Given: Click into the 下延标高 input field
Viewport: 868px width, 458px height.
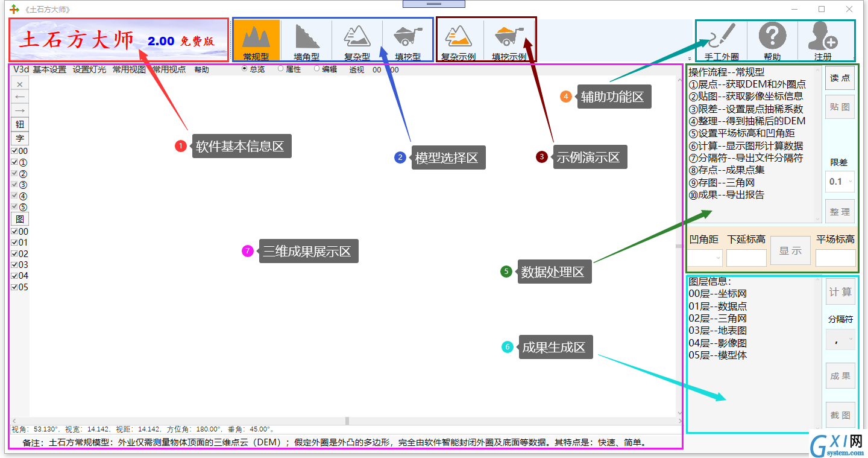Looking at the screenshot, I should tap(746, 258).
